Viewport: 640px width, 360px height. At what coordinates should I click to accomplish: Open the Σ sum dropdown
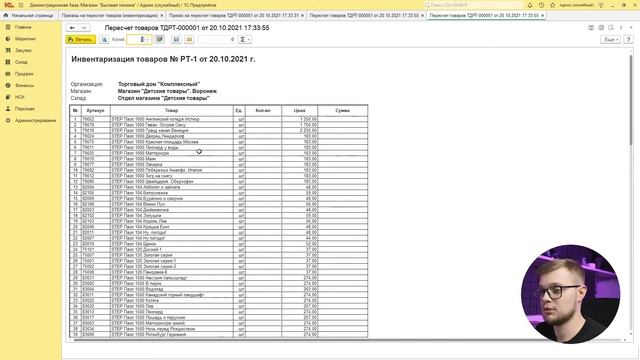point(245,40)
